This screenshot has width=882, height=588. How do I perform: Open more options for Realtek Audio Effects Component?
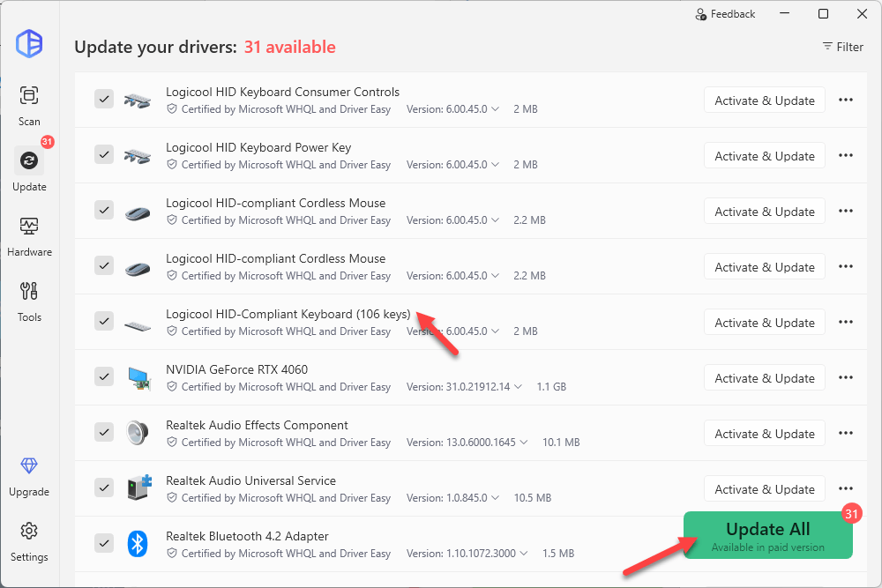click(x=845, y=434)
